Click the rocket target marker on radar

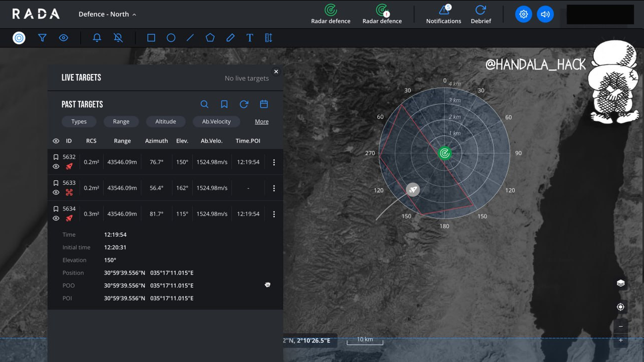(413, 189)
